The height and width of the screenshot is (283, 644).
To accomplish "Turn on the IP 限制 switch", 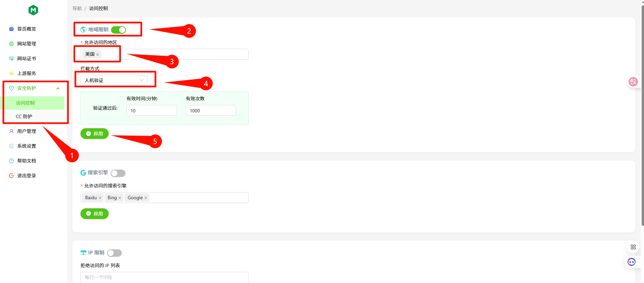I will pyautogui.click(x=114, y=253).
